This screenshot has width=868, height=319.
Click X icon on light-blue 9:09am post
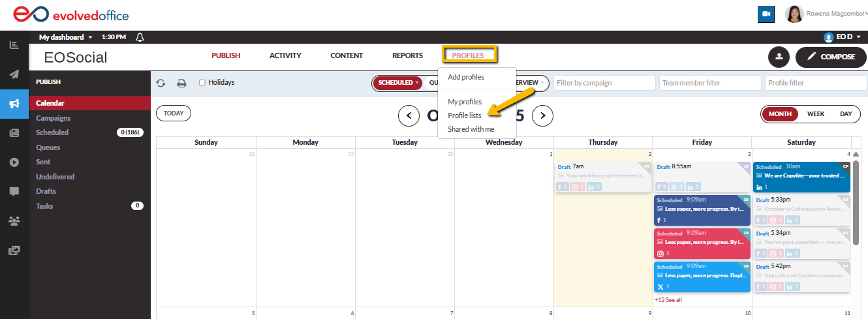[x=660, y=287]
